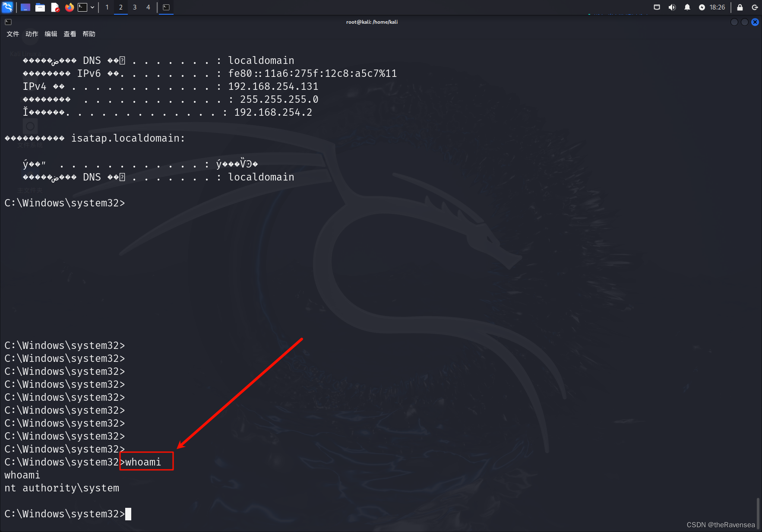762x532 pixels.
Task: Click the IPv6 address fe80::11a6:275f:12c8:a5c7%11
Action: click(313, 73)
